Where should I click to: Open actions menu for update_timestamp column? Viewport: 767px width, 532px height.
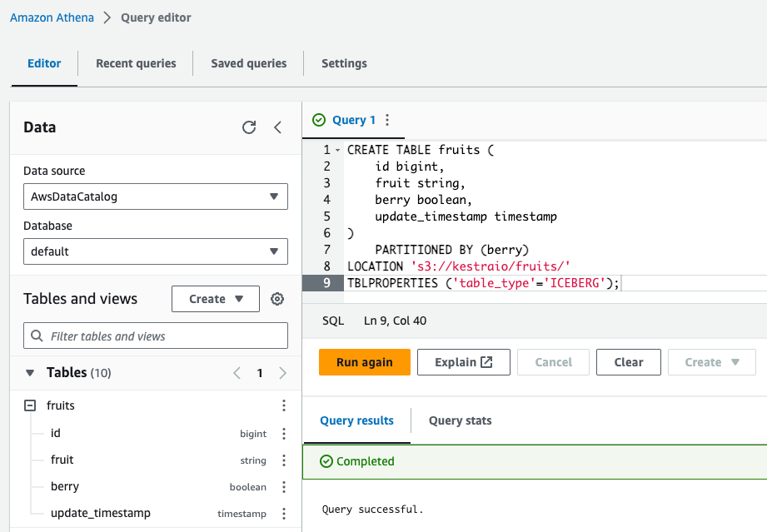click(x=284, y=513)
